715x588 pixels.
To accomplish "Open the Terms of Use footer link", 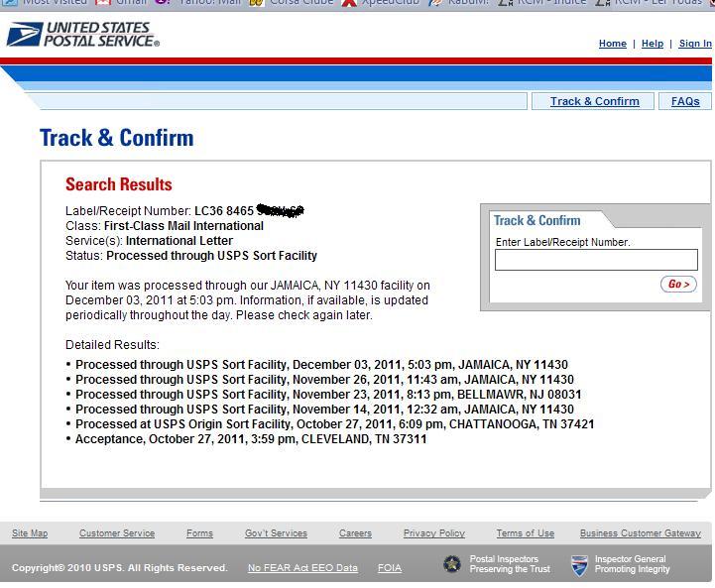I will point(526,532).
